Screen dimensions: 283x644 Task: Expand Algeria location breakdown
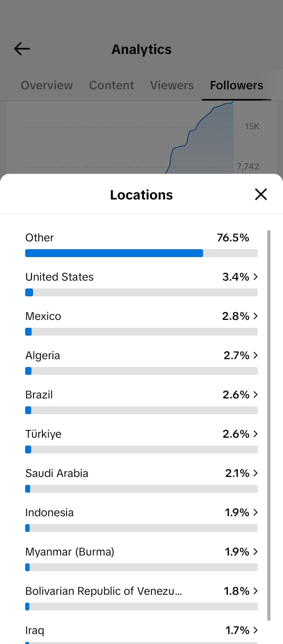(x=255, y=356)
